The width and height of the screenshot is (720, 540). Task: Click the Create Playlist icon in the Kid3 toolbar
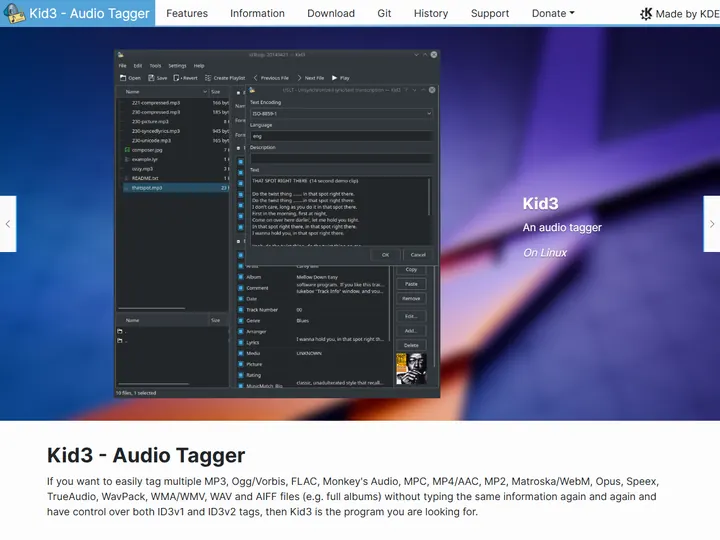point(208,78)
